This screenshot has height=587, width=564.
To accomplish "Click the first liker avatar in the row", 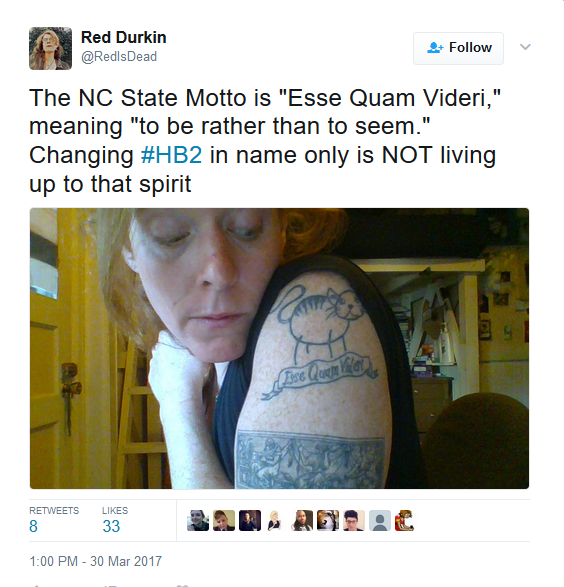I will pyautogui.click(x=198, y=520).
